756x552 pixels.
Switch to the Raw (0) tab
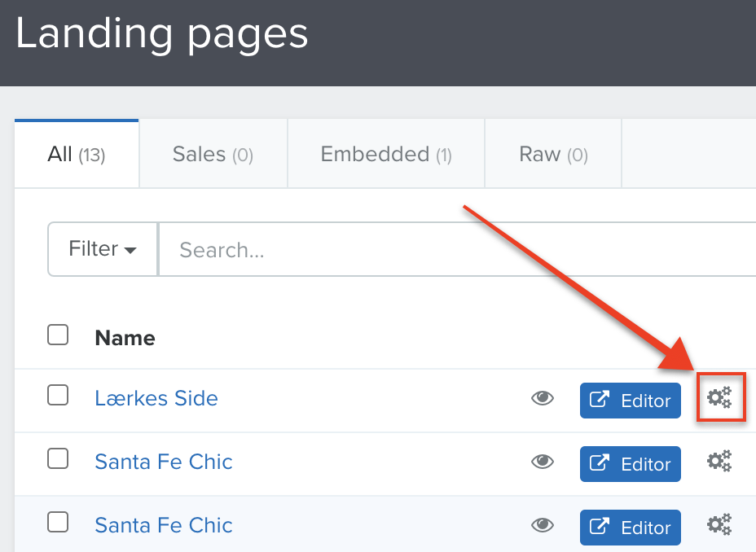click(553, 154)
